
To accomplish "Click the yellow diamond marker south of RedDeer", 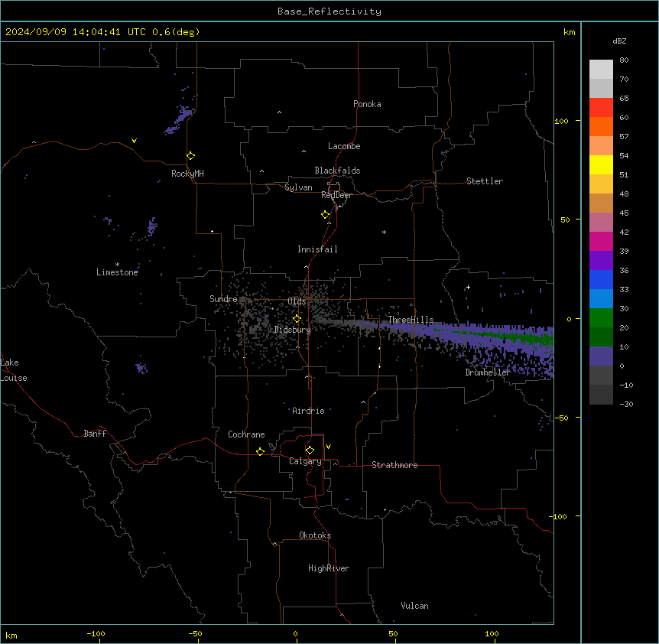I will [325, 215].
